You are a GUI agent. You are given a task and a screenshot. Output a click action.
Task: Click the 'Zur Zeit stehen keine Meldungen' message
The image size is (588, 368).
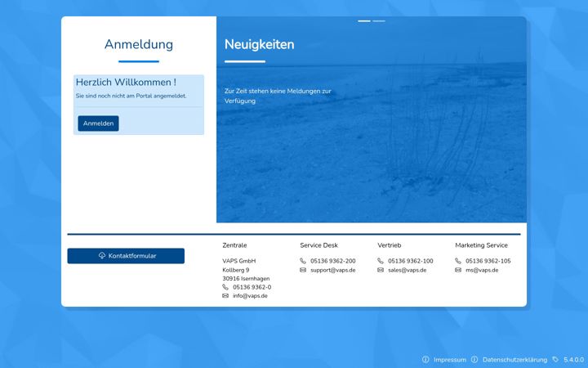tap(278, 96)
